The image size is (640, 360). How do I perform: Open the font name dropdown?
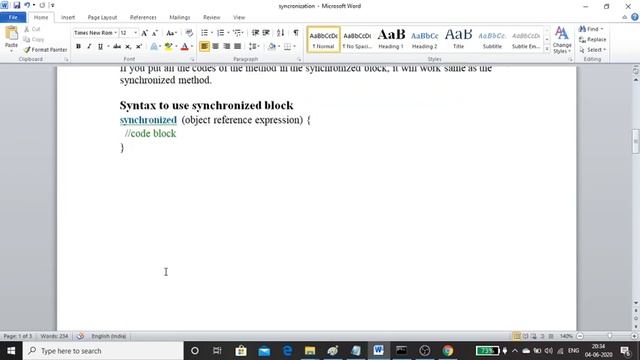pyautogui.click(x=116, y=33)
